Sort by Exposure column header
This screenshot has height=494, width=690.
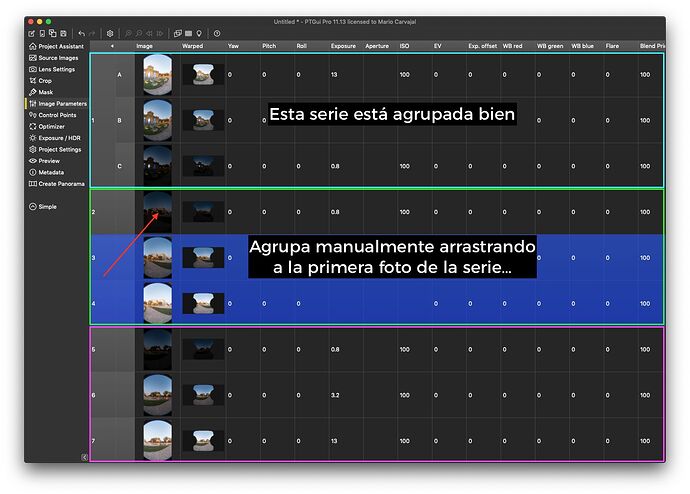point(344,46)
